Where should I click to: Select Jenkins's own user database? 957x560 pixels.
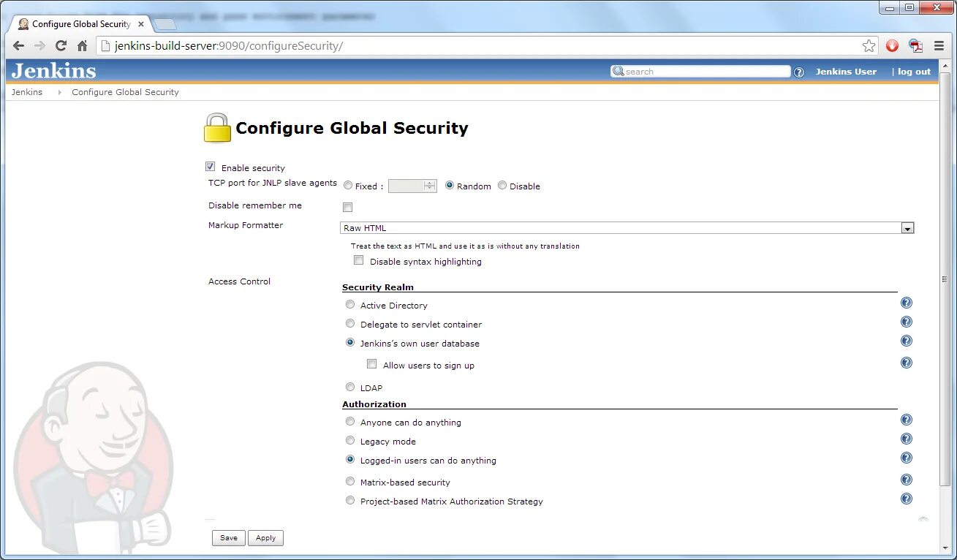click(350, 342)
